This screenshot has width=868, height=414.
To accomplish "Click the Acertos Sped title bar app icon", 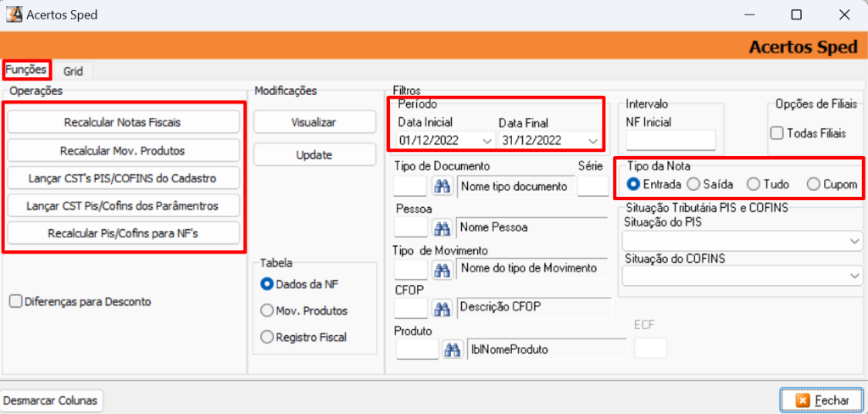I will [x=14, y=14].
